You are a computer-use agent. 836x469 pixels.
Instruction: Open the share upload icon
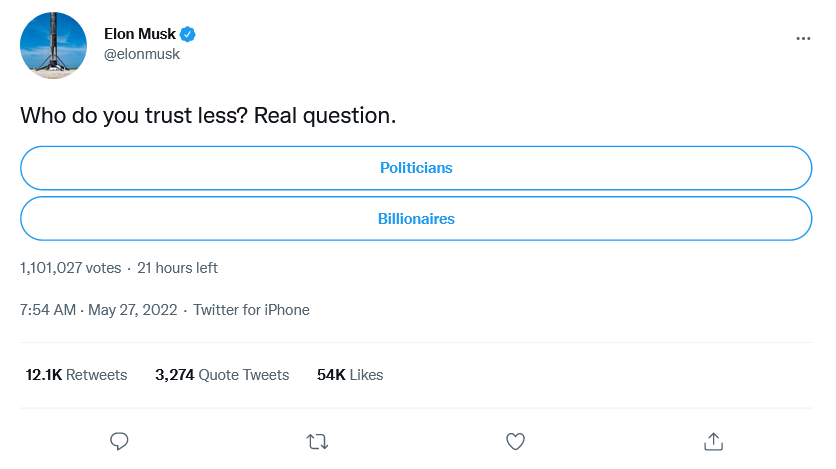[x=713, y=440]
